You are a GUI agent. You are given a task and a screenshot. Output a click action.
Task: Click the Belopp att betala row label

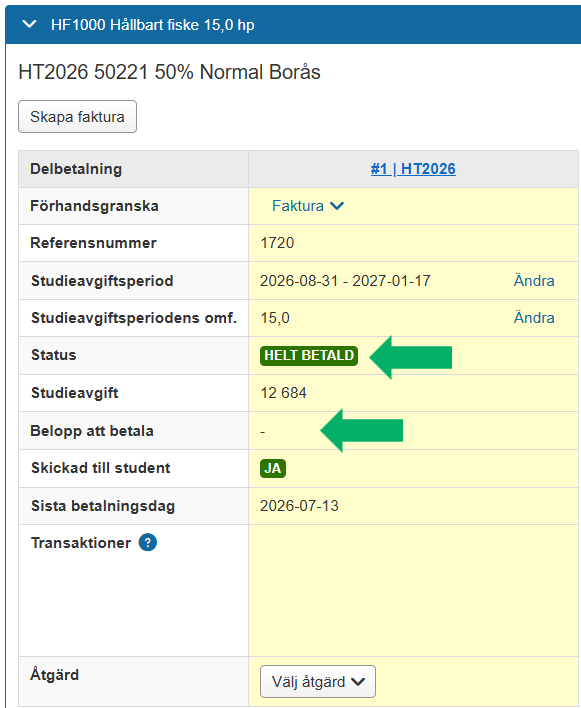coord(92,431)
